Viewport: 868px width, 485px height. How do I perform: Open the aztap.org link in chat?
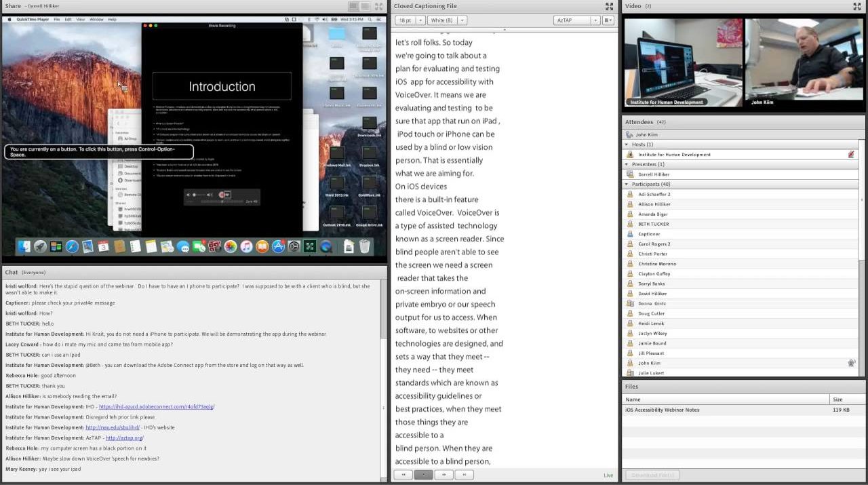click(124, 438)
